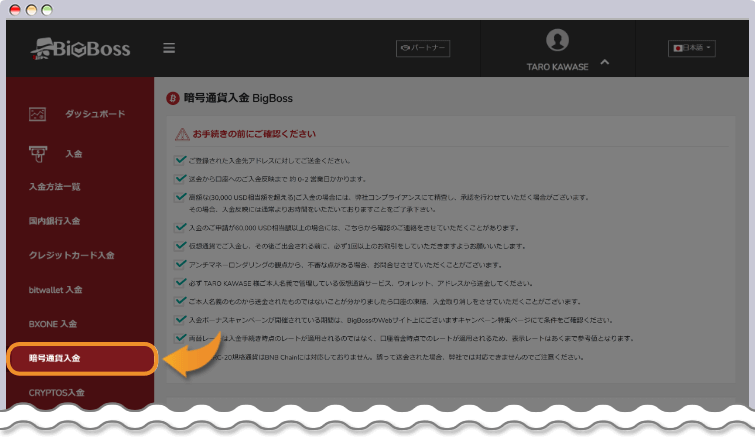Open the hamburger menu icon

(x=169, y=48)
